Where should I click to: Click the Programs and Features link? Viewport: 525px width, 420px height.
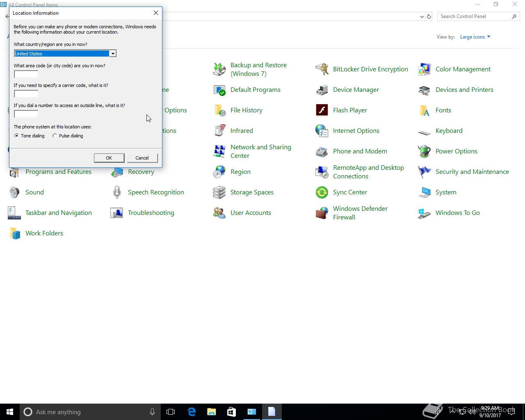click(x=58, y=172)
